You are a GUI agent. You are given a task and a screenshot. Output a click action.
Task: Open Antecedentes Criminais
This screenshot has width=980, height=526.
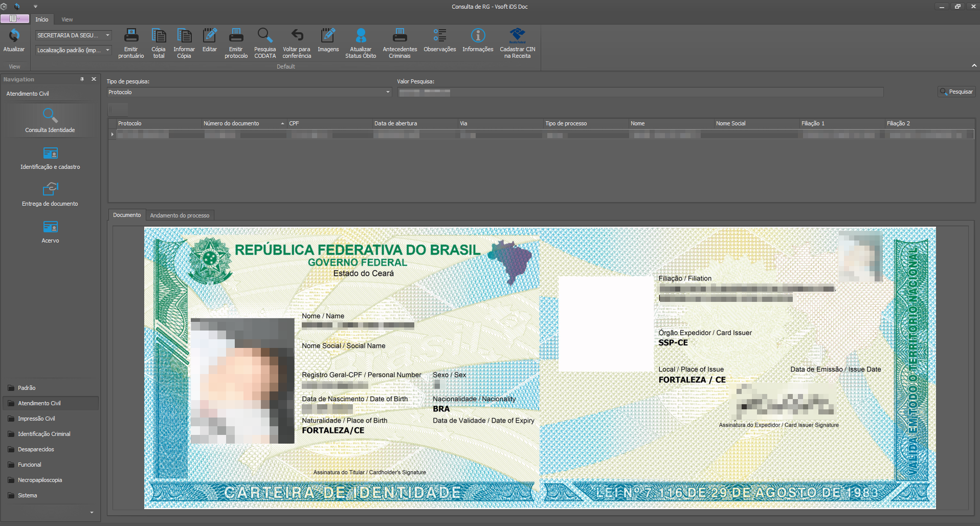[399, 36]
